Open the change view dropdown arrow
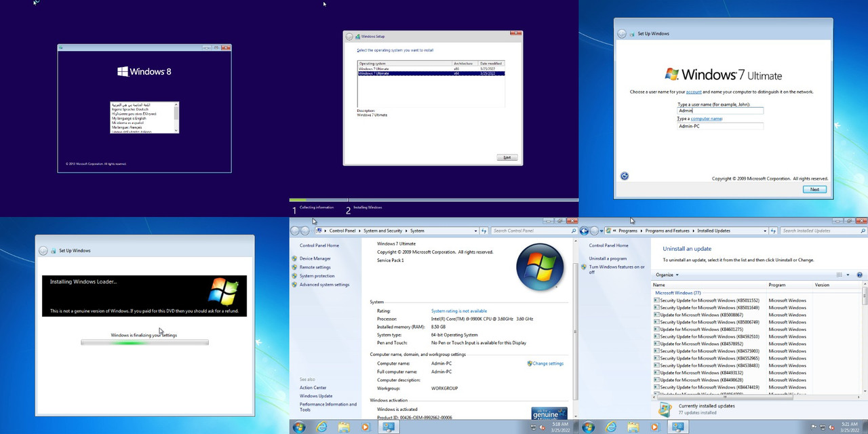 pyautogui.click(x=847, y=275)
